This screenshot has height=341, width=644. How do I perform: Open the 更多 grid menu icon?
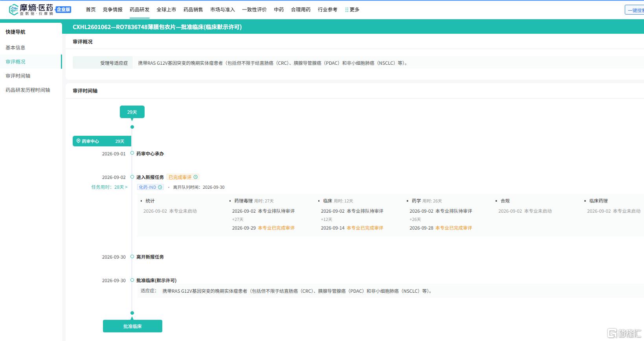click(x=347, y=10)
